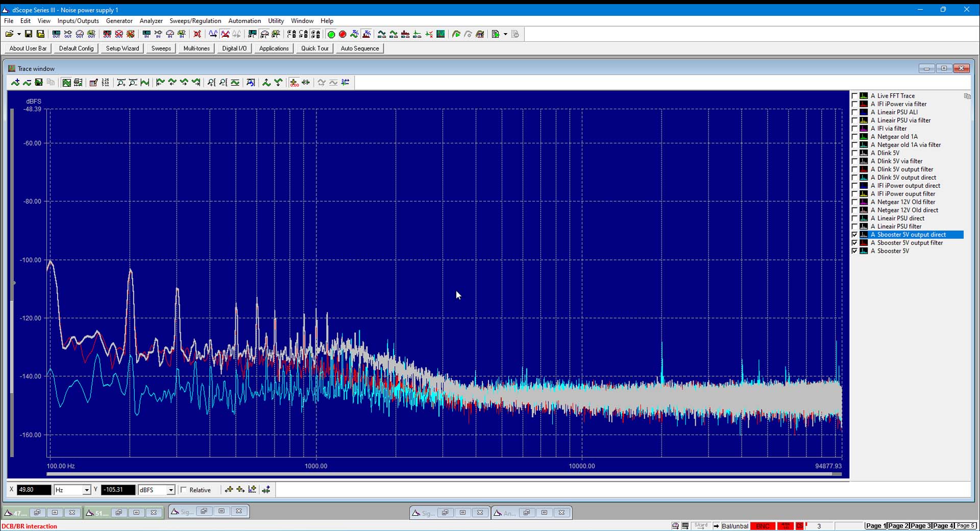980x531 pixels.
Task: Open the Sweeps/Regulation menu
Action: 195,21
